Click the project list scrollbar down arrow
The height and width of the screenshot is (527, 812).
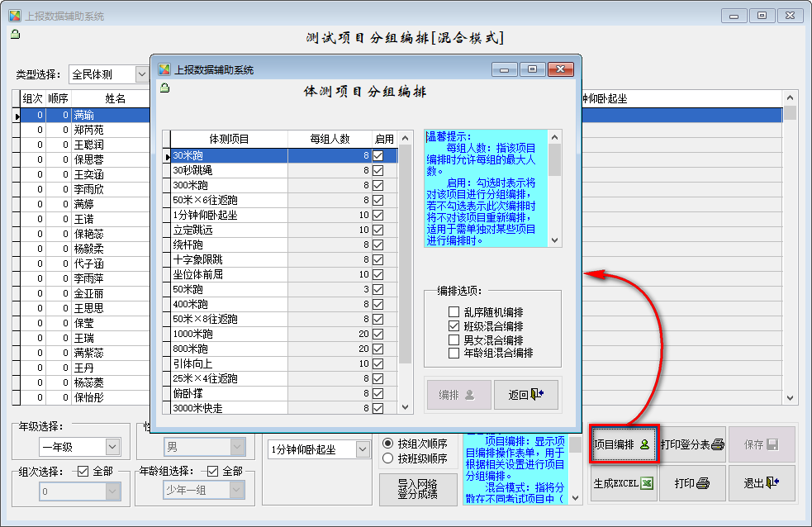click(x=405, y=407)
